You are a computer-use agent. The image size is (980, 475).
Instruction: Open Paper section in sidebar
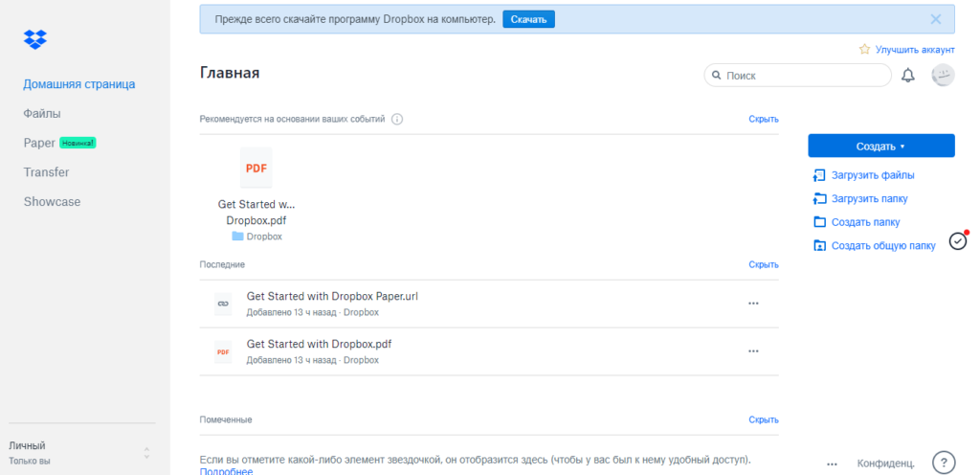coord(39,143)
